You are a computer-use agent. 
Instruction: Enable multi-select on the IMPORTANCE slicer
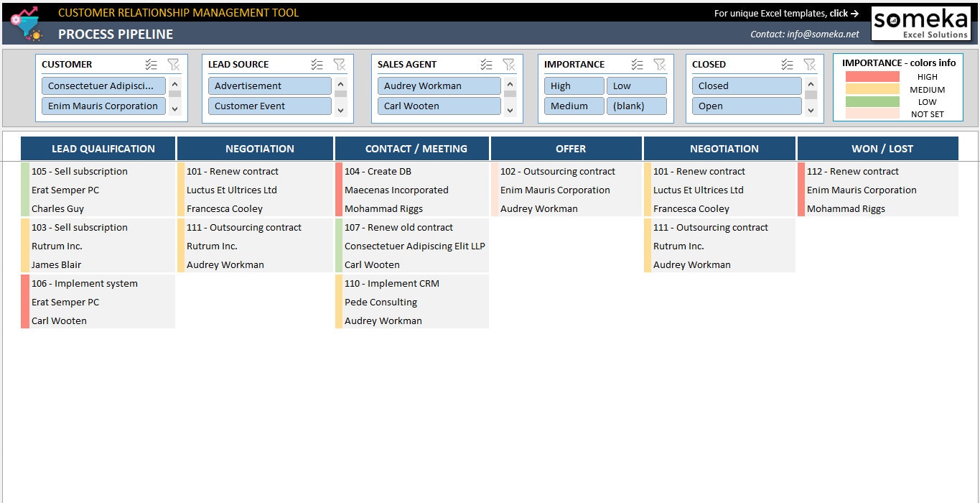(x=636, y=64)
